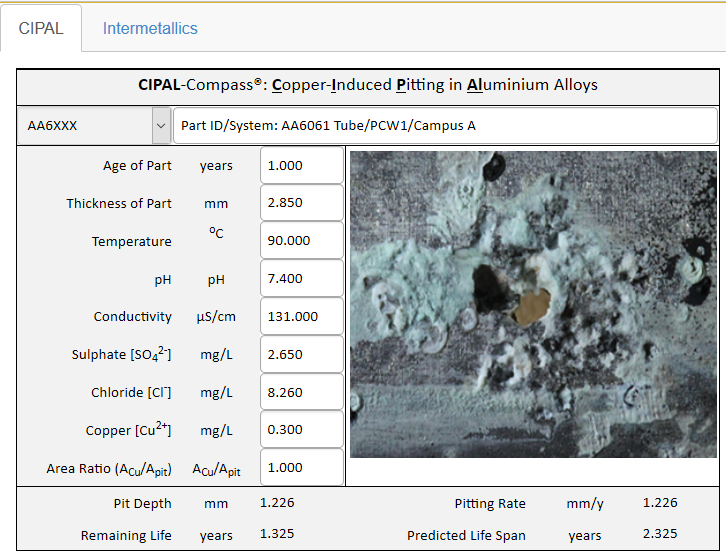This screenshot has width=726, height=555.
Task: Switch to the CIPAL tab
Action: click(41, 29)
